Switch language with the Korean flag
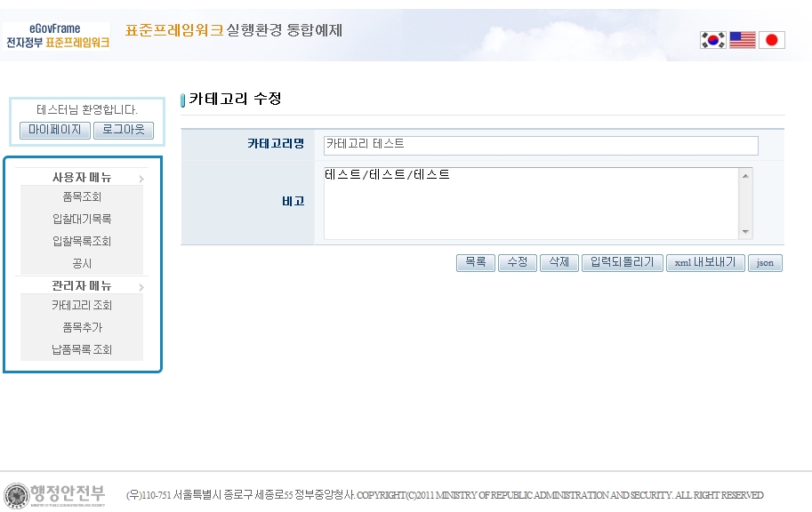This screenshot has width=812, height=512. (x=712, y=40)
